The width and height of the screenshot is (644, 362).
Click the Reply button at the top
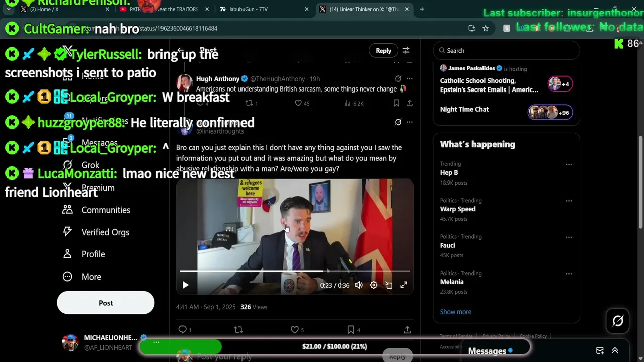pos(383,50)
